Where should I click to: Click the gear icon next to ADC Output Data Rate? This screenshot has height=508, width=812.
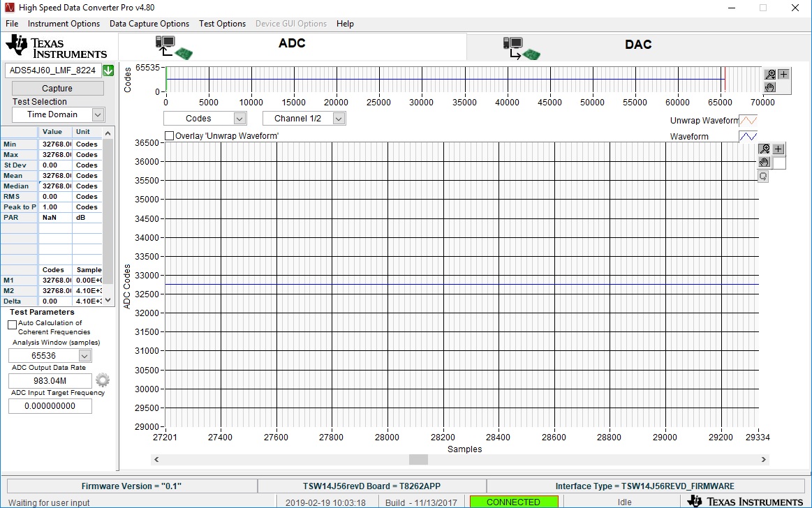click(103, 380)
